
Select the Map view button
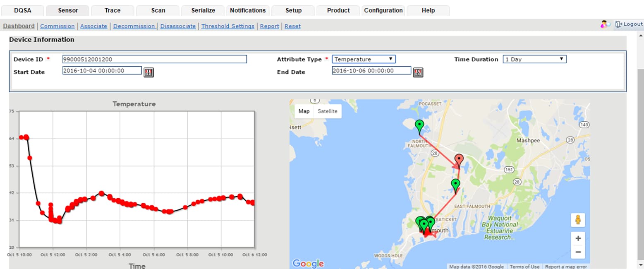coord(304,111)
